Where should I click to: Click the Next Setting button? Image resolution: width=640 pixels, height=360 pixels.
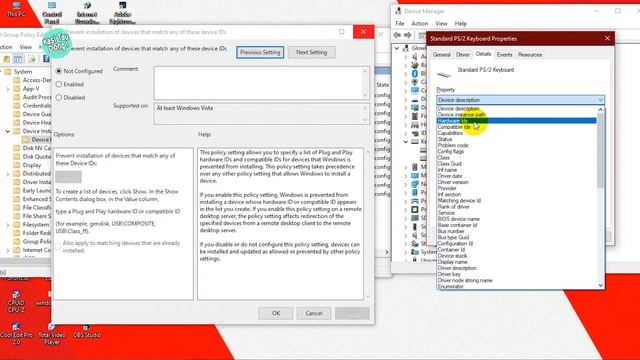(x=311, y=52)
